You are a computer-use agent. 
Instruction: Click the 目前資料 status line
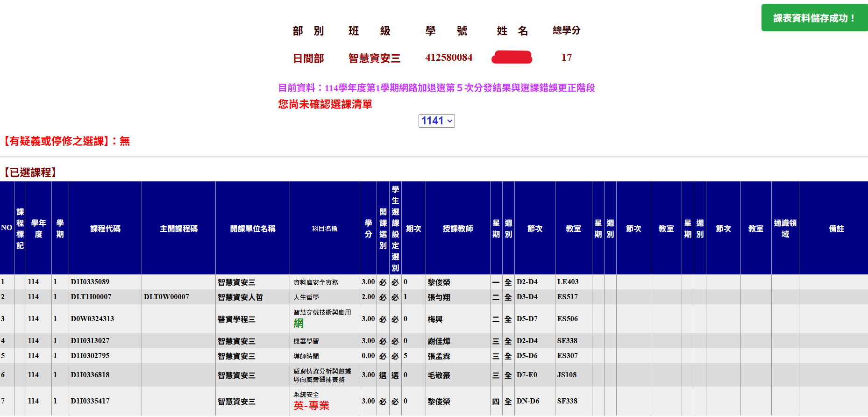[x=436, y=88]
